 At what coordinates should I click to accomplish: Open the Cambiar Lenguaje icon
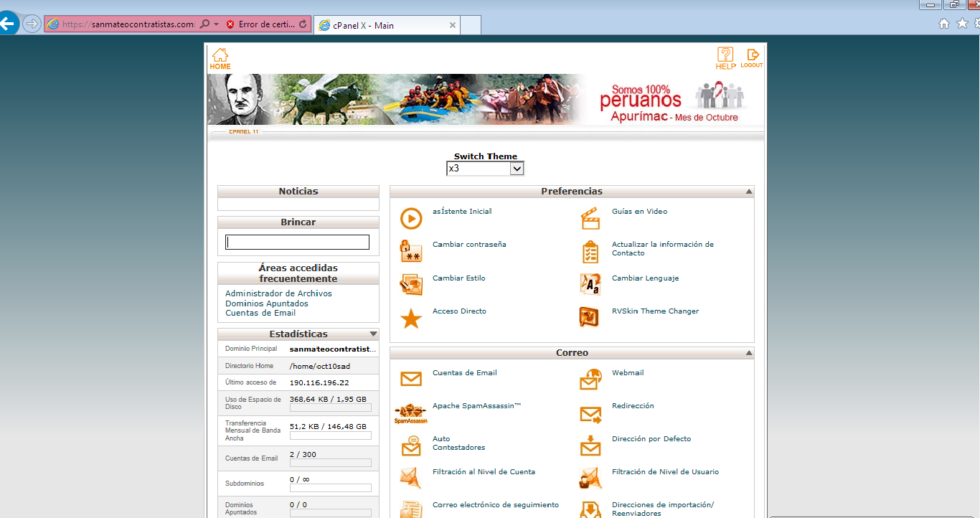coord(590,284)
